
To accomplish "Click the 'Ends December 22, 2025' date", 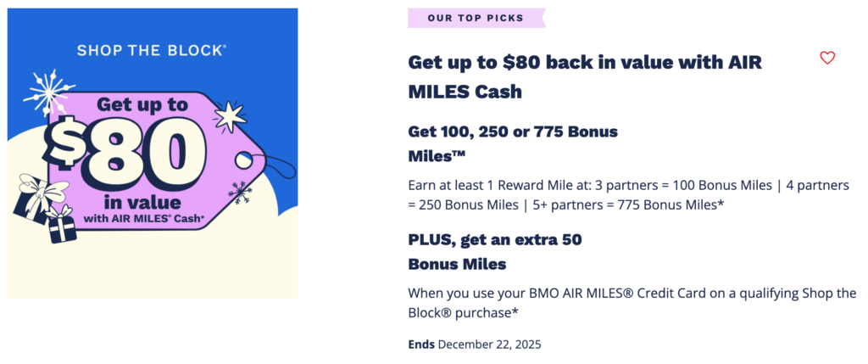I will [475, 344].
